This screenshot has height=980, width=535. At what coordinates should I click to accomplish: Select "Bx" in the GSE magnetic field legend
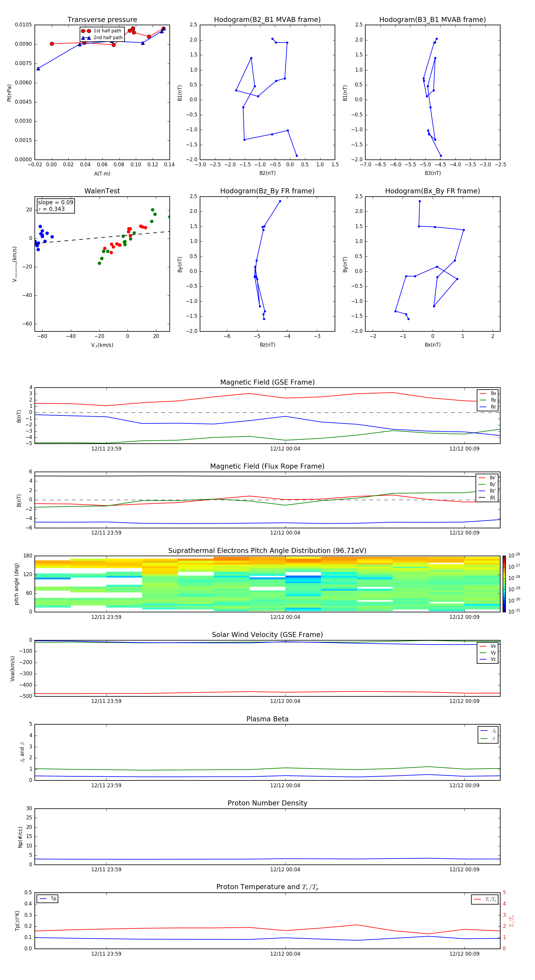click(x=488, y=393)
